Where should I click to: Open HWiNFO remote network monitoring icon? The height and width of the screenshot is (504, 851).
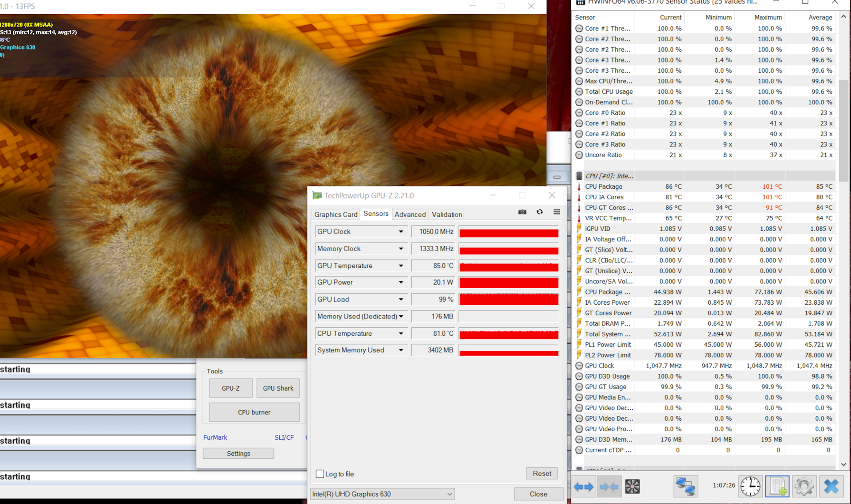[x=685, y=486]
